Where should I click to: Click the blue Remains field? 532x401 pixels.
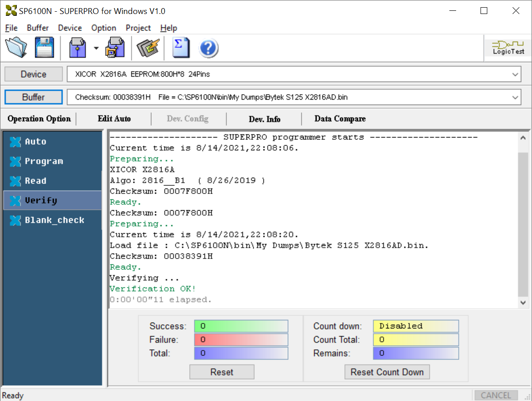click(416, 353)
